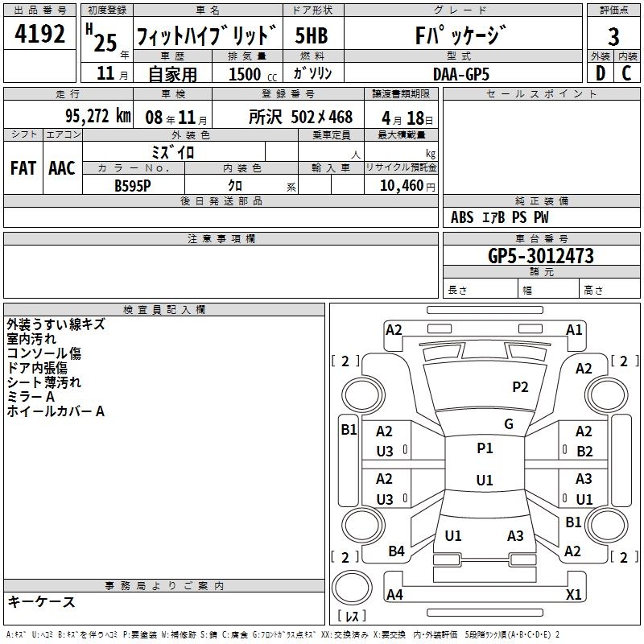Viewport: 644px width, 644px height.
Task: Click the interior grade C cell
Action: coord(626,72)
